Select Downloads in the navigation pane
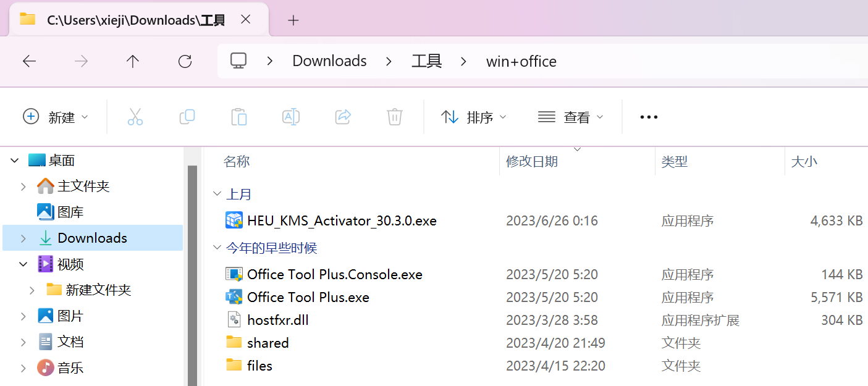Image resolution: width=868 pixels, height=386 pixels. point(92,238)
